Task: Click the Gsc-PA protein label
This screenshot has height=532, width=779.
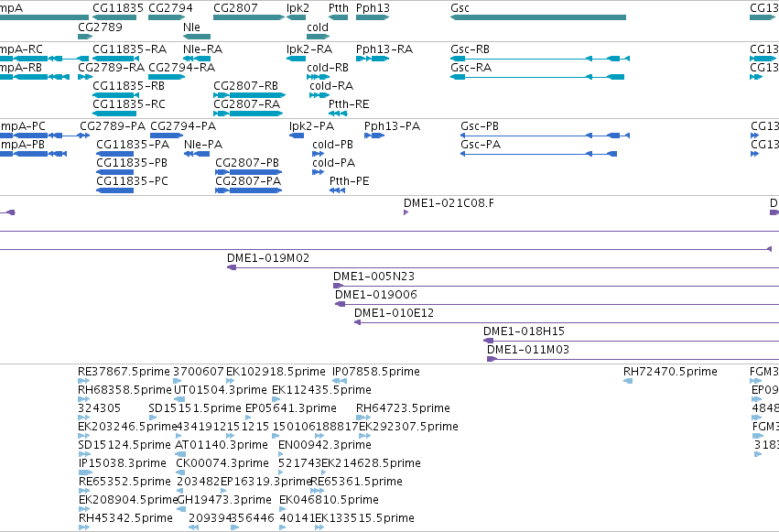Action: pyautogui.click(x=481, y=145)
